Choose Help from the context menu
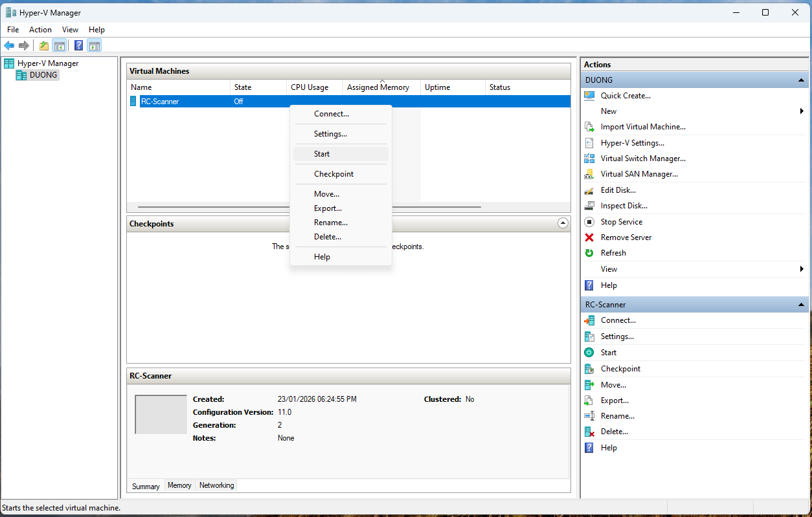Viewport: 812px width, 517px height. [x=341, y=257]
